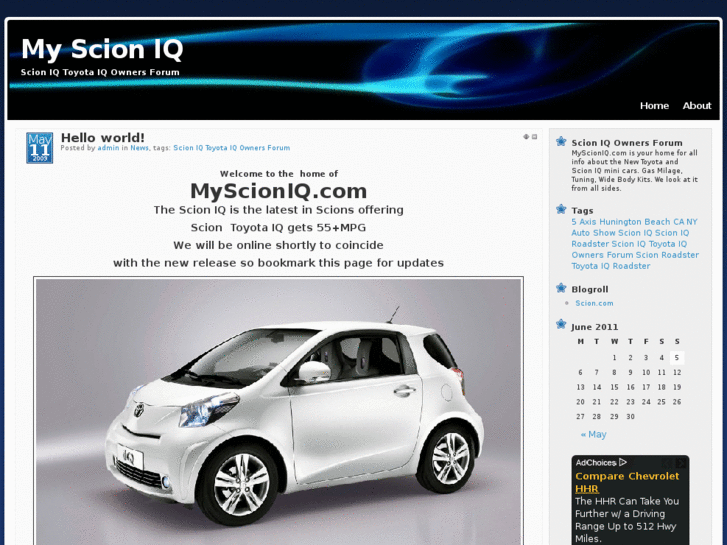Click the MyScionIQ.com heading text
This screenshot has width=727, height=545.
[x=279, y=191]
